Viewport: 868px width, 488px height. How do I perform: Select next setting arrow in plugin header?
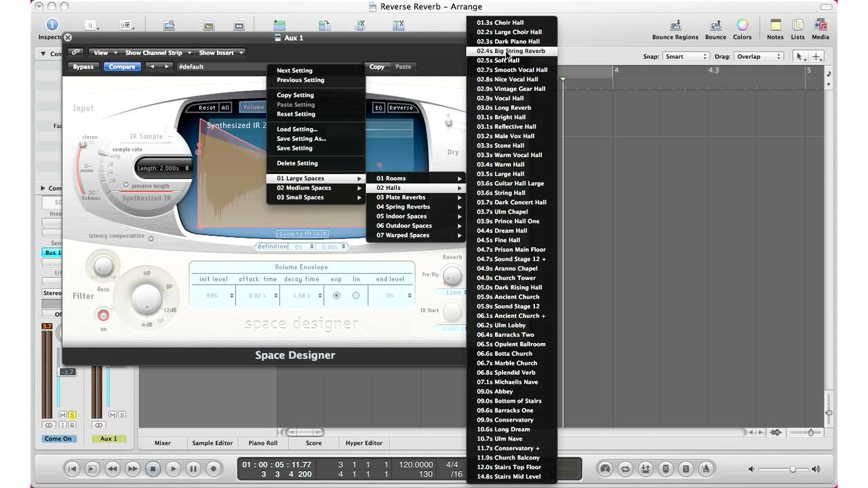coord(166,66)
